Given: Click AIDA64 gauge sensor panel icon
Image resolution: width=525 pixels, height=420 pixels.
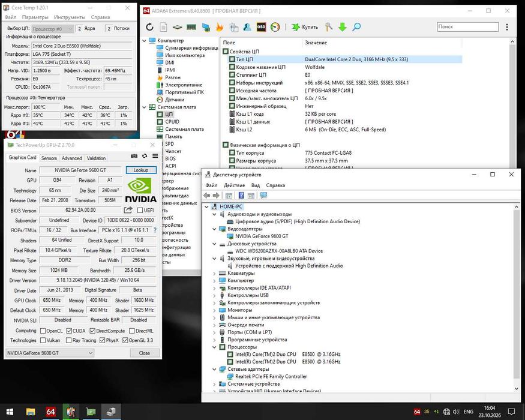Looking at the screenshot, I should click(275, 27).
